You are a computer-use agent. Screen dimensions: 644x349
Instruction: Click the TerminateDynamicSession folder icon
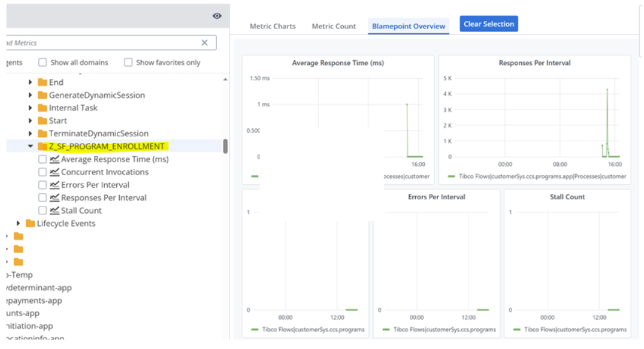[x=42, y=134]
